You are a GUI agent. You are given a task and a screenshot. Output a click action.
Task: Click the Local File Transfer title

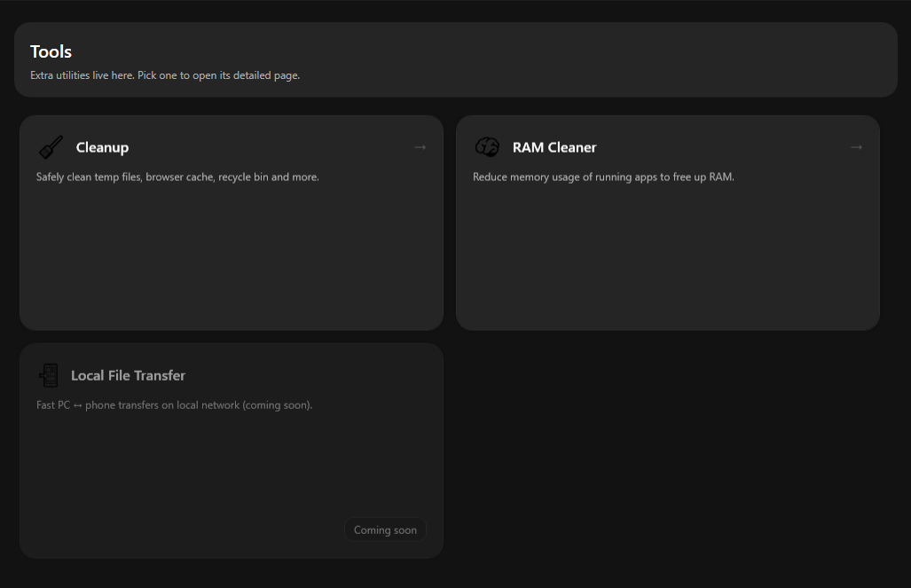click(x=128, y=375)
